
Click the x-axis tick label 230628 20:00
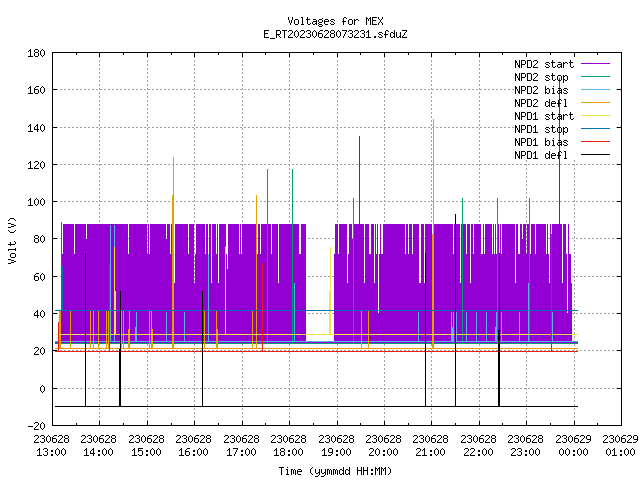point(383,446)
